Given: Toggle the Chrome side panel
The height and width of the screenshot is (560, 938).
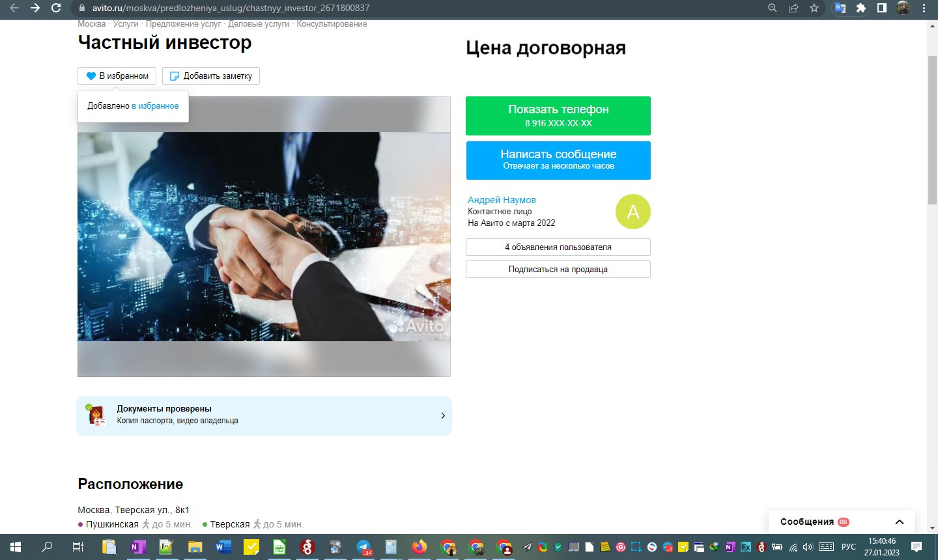Looking at the screenshot, I should pyautogui.click(x=882, y=8).
